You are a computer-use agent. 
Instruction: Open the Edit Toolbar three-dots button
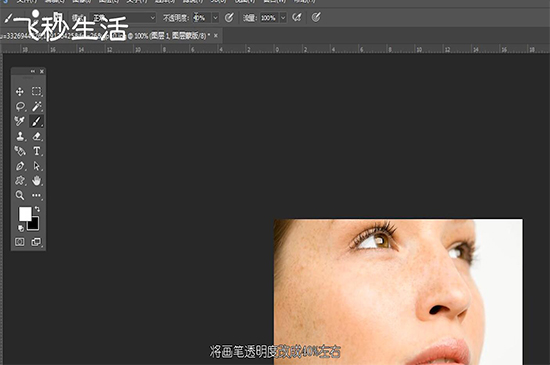36,195
